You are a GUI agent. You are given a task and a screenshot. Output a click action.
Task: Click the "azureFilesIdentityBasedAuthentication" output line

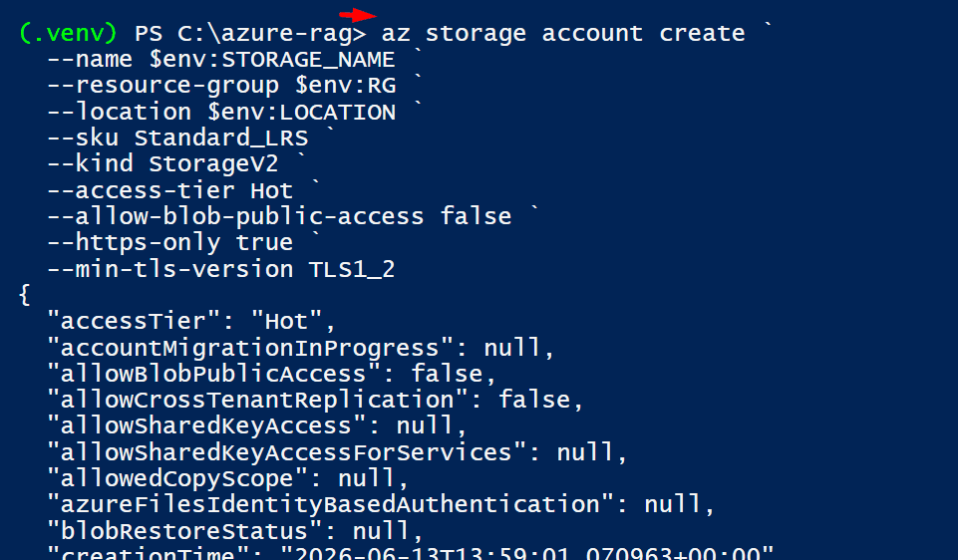coord(381,505)
